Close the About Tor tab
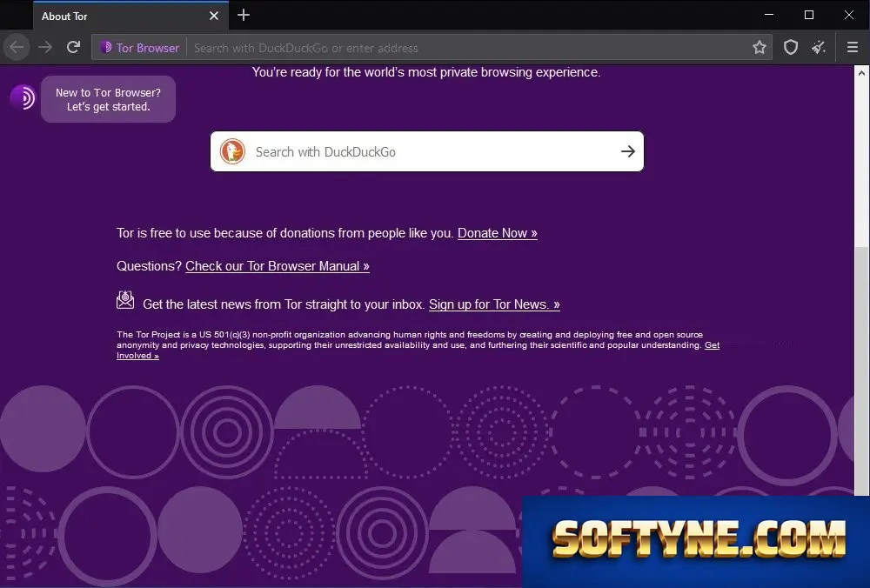 tap(214, 16)
